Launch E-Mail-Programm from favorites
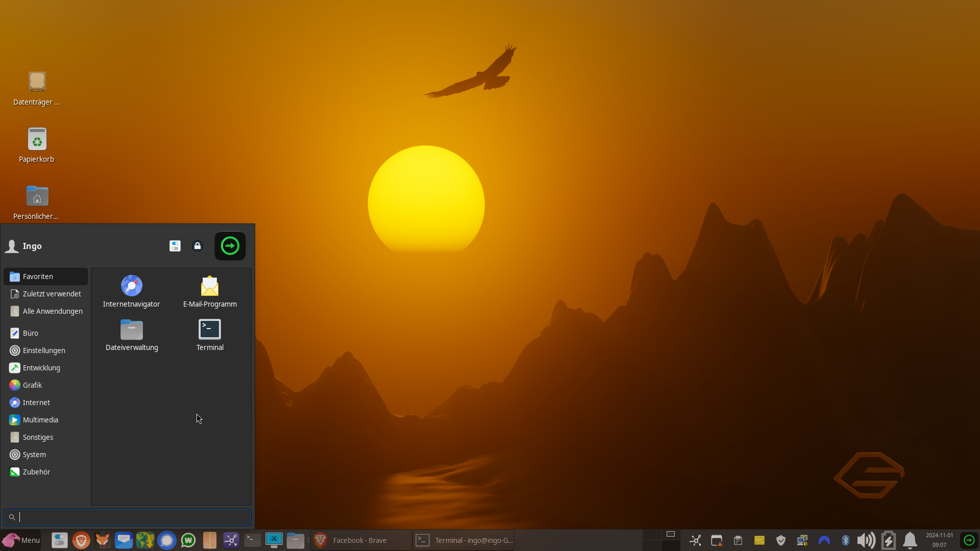Image resolution: width=980 pixels, height=551 pixels. click(210, 291)
